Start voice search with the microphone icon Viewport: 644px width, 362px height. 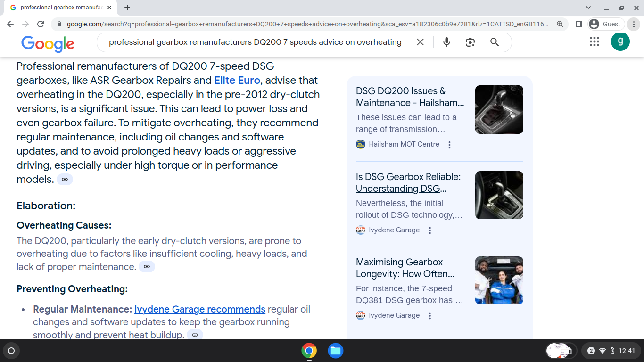click(446, 42)
